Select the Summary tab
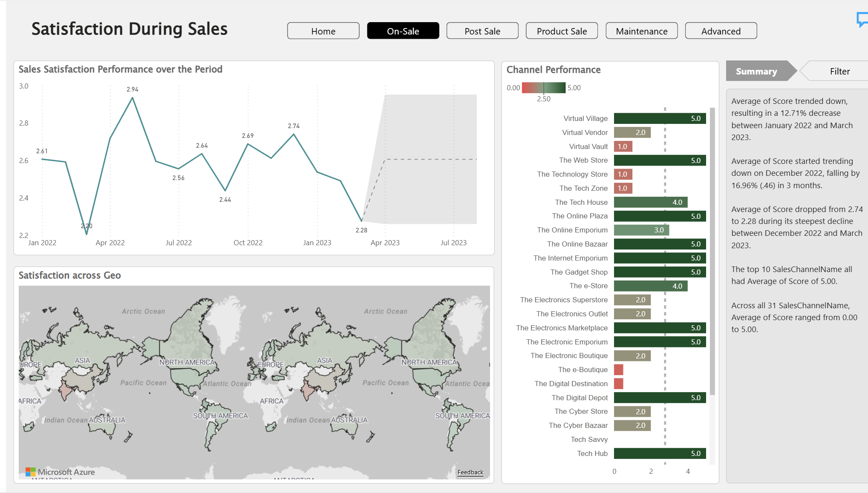The height and width of the screenshot is (493, 868). [x=756, y=72]
